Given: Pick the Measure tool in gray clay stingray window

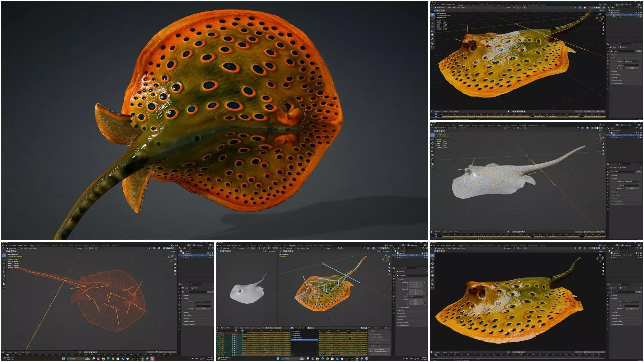Looking at the screenshot, I should coord(432,163).
